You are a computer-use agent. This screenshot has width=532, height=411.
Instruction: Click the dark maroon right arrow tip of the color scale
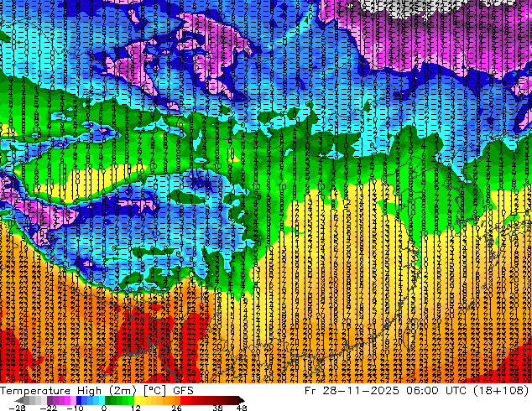(x=242, y=400)
